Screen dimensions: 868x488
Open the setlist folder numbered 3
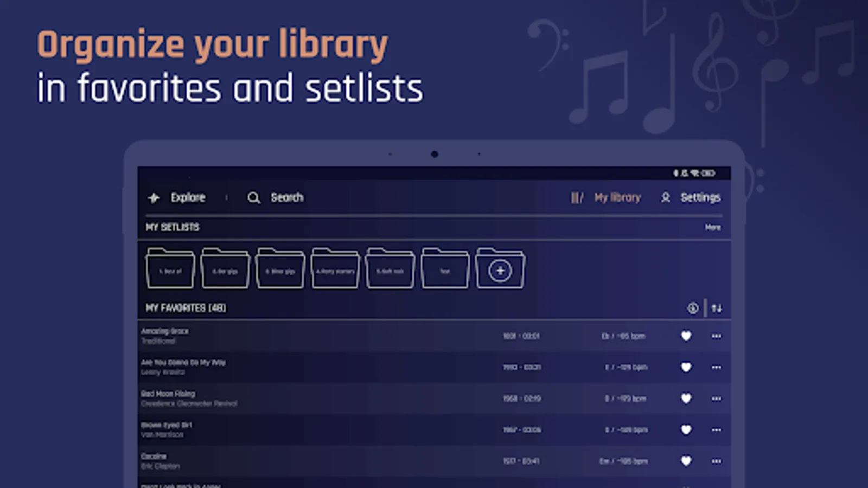280,268
